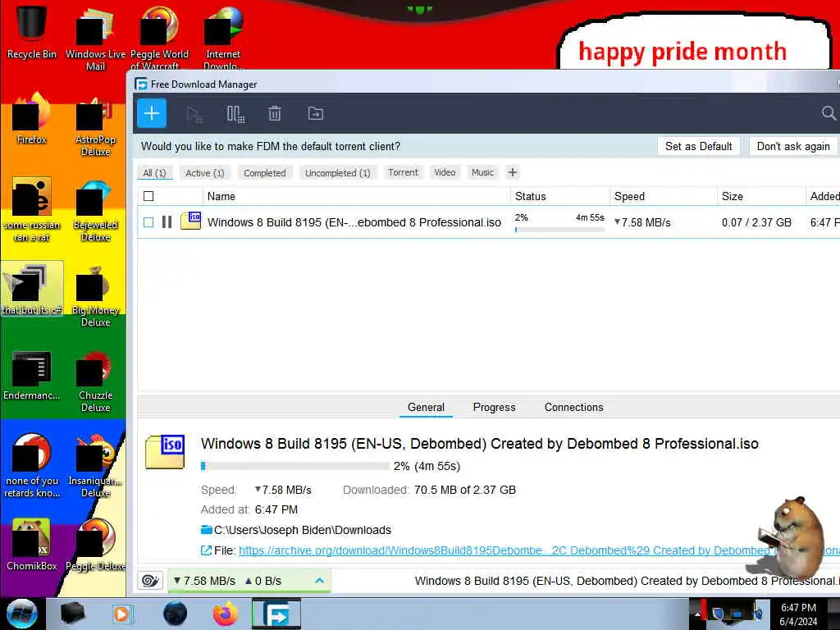840x630 pixels.
Task: Click the iso file icon in download row
Action: [x=190, y=220]
